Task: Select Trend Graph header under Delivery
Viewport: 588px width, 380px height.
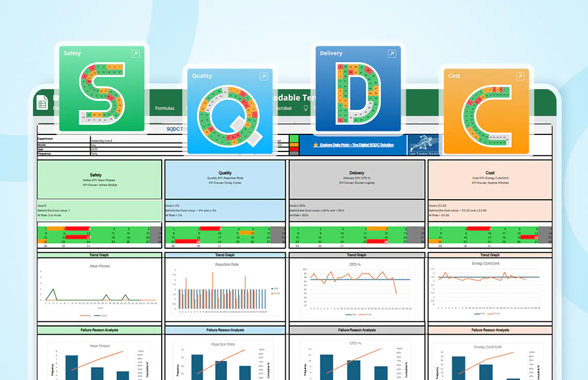Action: pyautogui.click(x=357, y=255)
